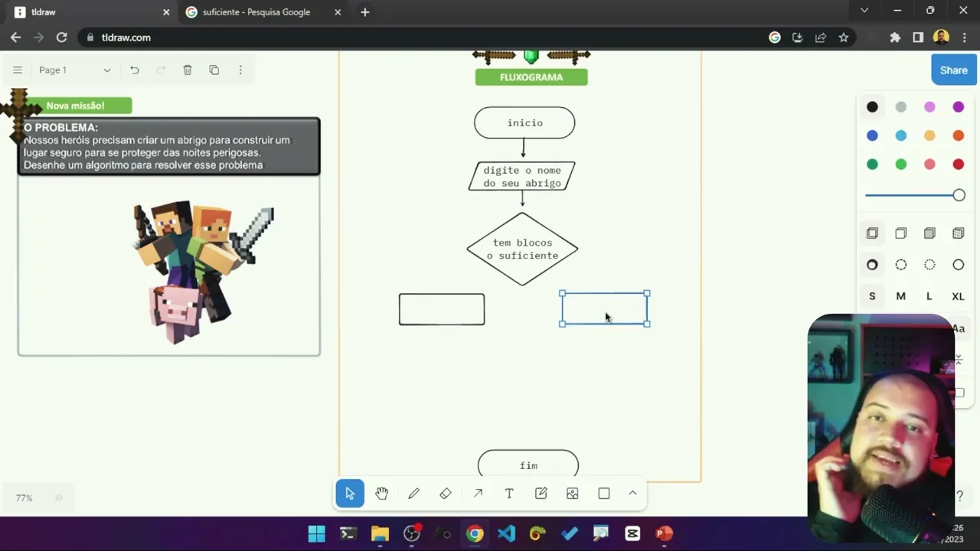Choose the semi fill style option
Viewport: 980px width, 551px height.
coord(901,233)
